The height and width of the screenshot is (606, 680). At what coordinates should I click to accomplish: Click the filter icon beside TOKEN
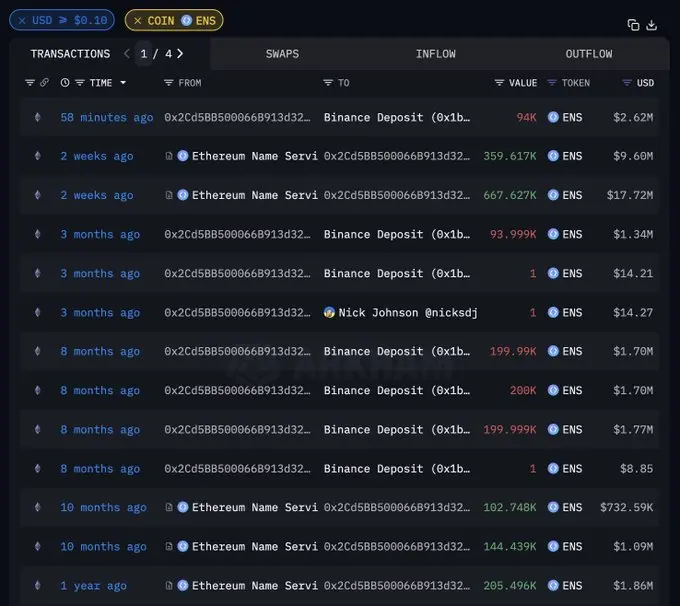(552, 83)
